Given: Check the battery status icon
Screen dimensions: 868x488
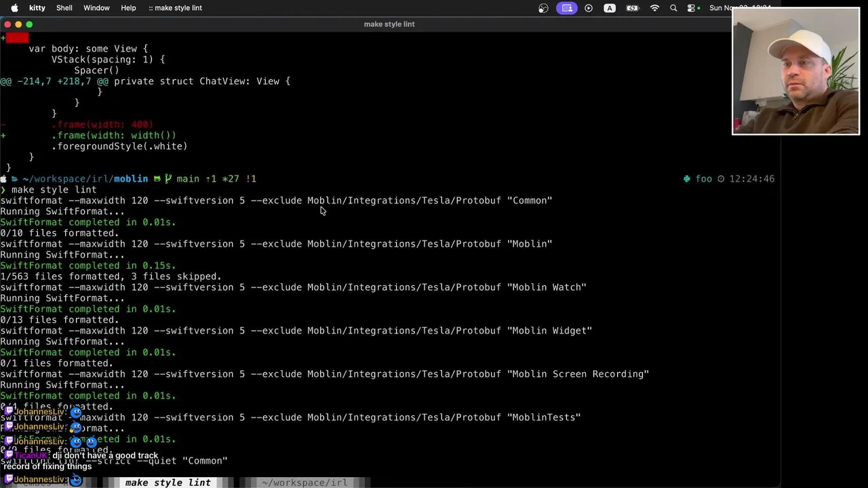Looking at the screenshot, I should tap(632, 8).
